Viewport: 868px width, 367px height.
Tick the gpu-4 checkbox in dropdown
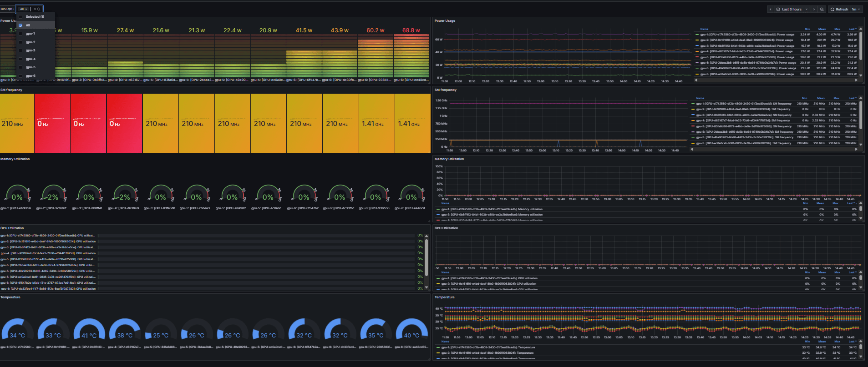[20, 59]
